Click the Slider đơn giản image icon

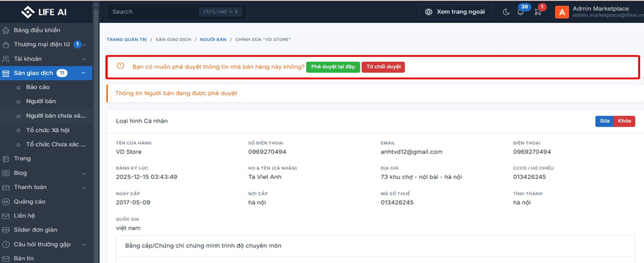tap(6, 230)
